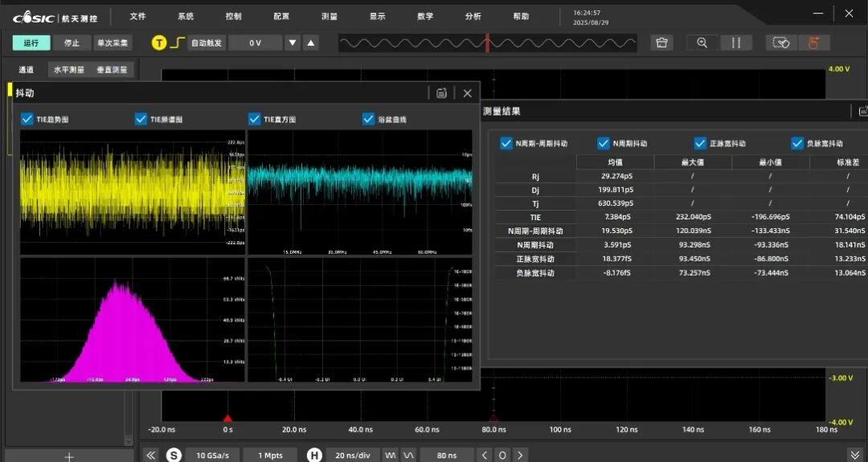The image size is (868, 462).
Task: Toggle TIE直方图 checkbox
Action: (x=255, y=119)
